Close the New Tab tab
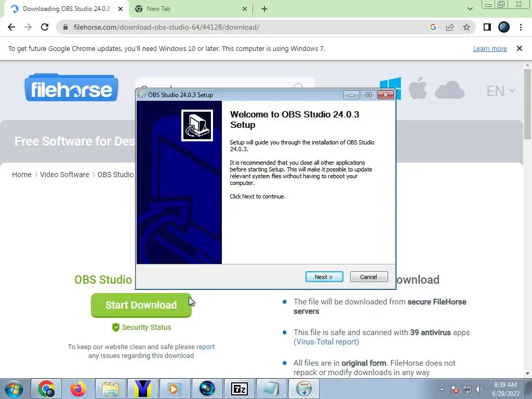532x399 pixels. pyautogui.click(x=245, y=9)
